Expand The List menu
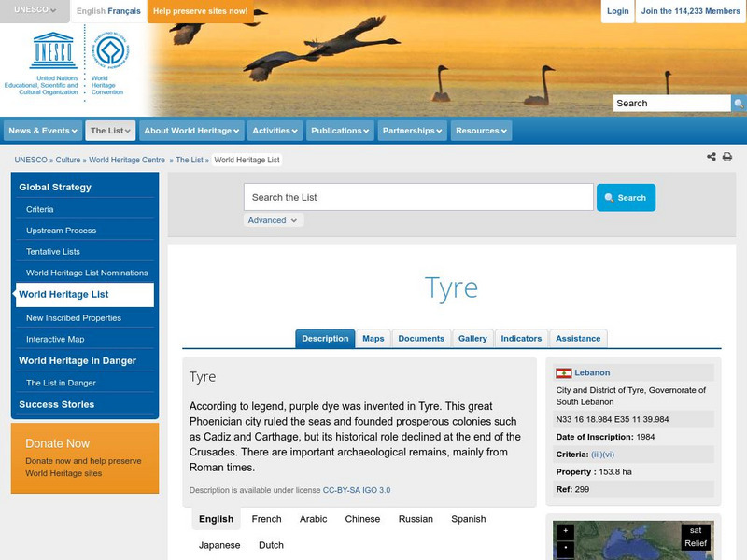747x560 pixels. [x=110, y=131]
